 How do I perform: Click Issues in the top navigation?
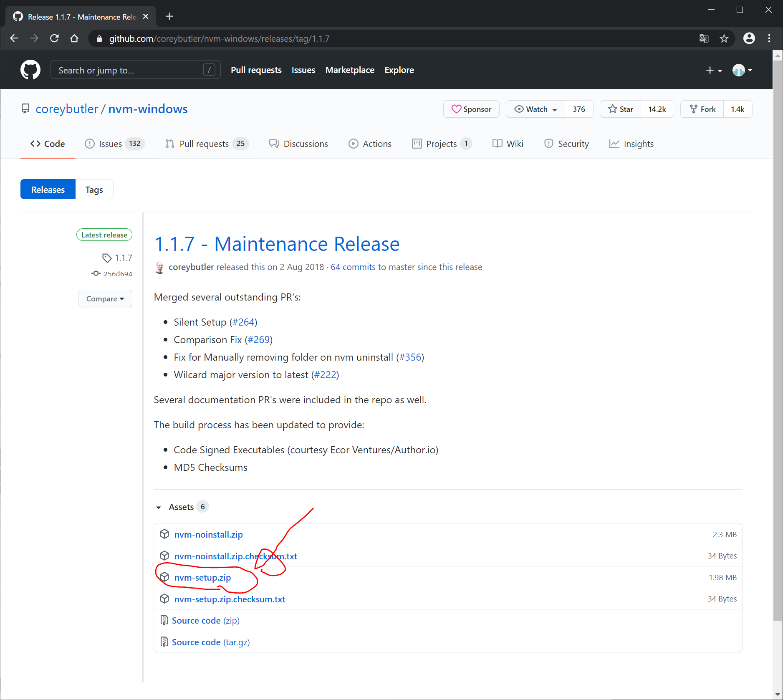pyautogui.click(x=303, y=70)
